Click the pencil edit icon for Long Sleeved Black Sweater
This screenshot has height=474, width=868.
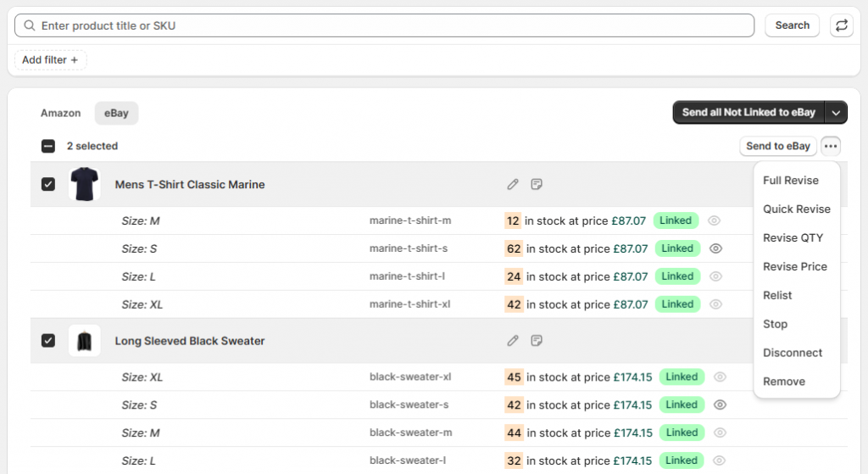coord(513,341)
